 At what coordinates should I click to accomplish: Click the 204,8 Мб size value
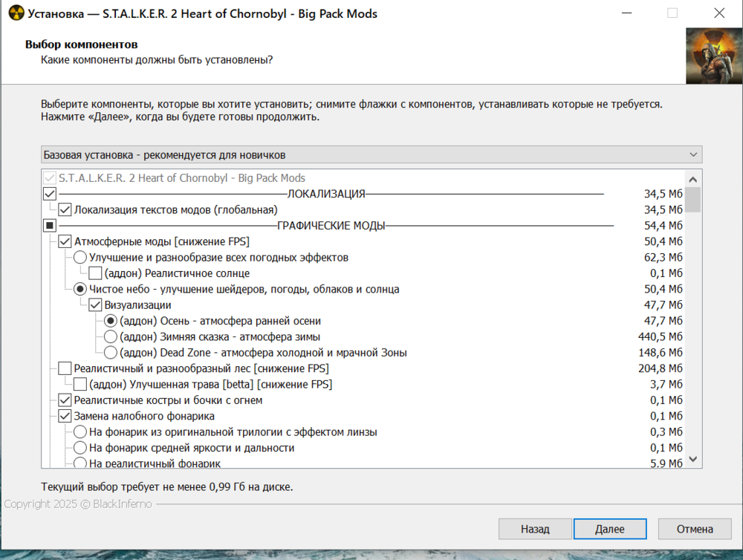pos(660,368)
